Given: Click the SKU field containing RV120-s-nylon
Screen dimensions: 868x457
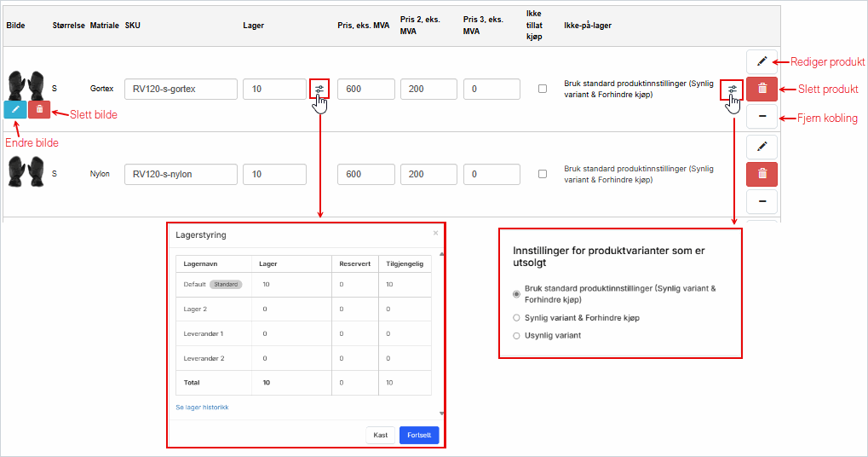Looking at the screenshot, I should [x=181, y=174].
